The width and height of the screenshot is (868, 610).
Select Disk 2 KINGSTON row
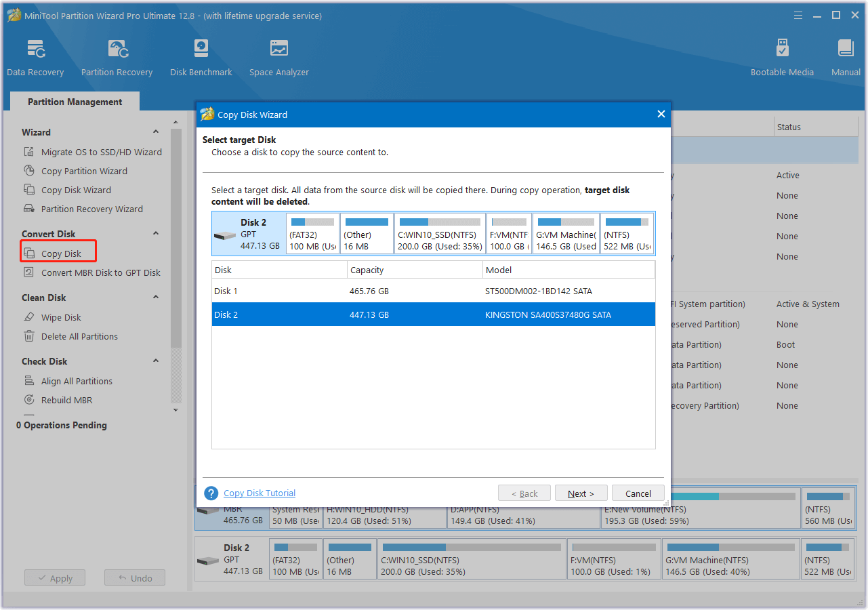click(x=434, y=314)
